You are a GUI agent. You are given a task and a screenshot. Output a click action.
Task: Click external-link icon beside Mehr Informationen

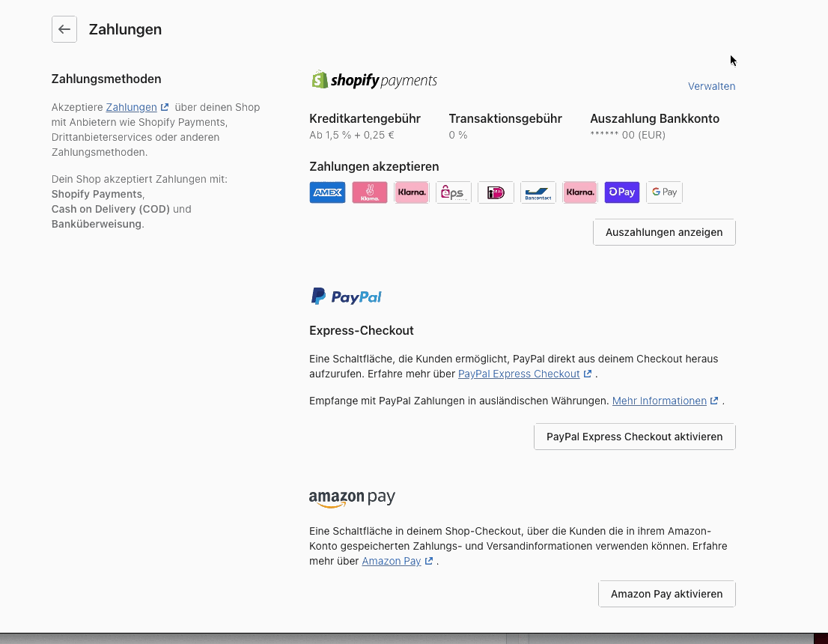(x=714, y=401)
